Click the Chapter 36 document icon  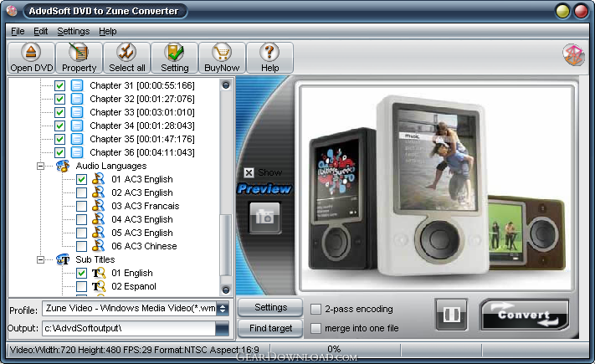click(77, 152)
